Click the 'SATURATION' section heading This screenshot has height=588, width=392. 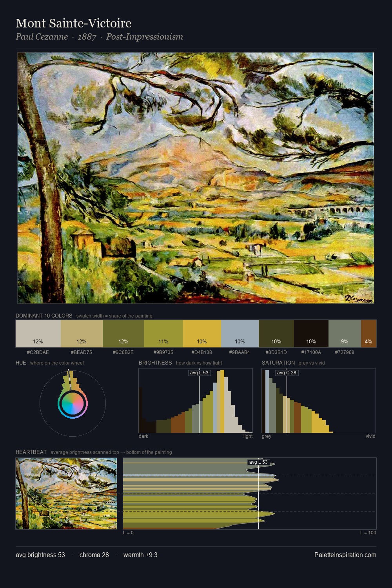point(278,363)
